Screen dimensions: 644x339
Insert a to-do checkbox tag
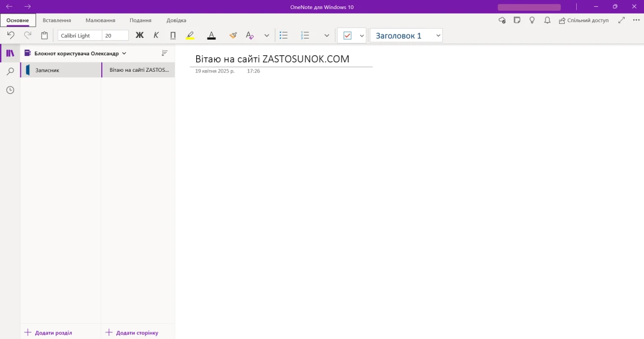coord(347,35)
